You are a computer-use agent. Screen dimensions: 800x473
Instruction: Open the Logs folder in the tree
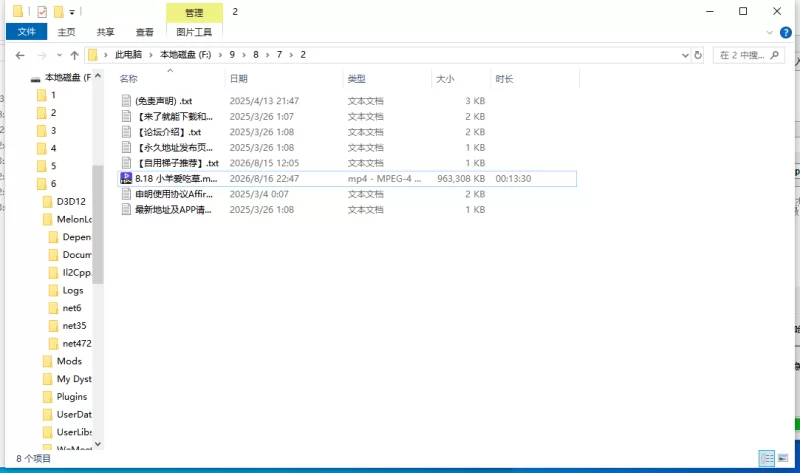tap(72, 290)
